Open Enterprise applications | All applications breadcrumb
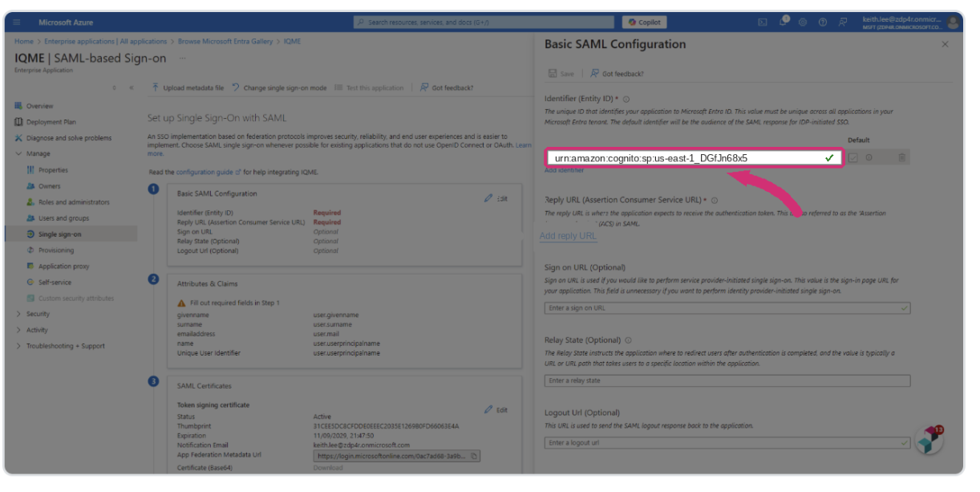 coord(105,41)
